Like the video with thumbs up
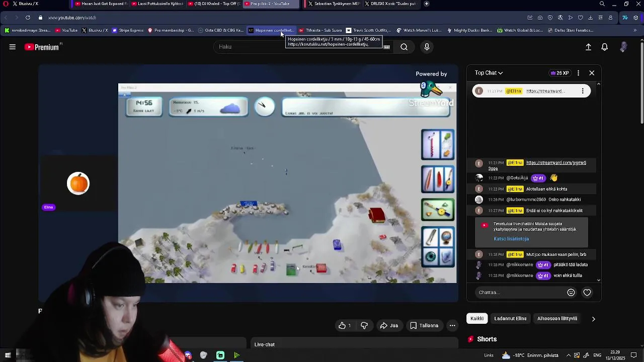The height and width of the screenshot is (362, 644). (344, 325)
